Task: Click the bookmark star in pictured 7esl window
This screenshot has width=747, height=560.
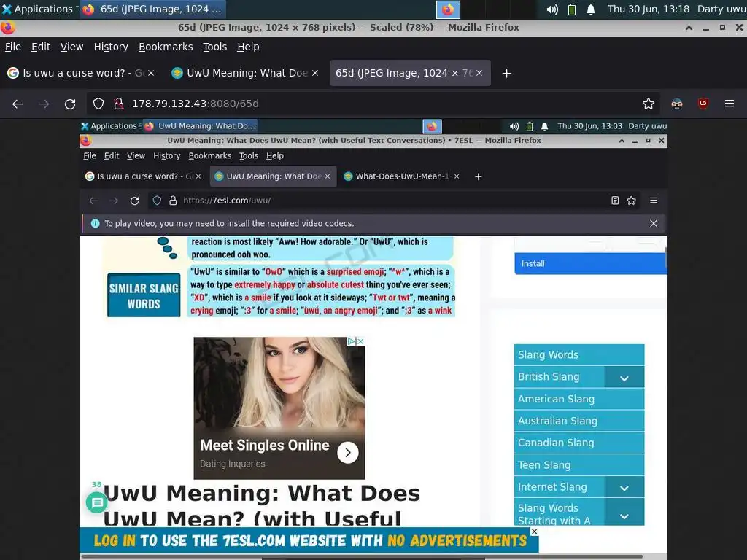Action: coord(631,201)
